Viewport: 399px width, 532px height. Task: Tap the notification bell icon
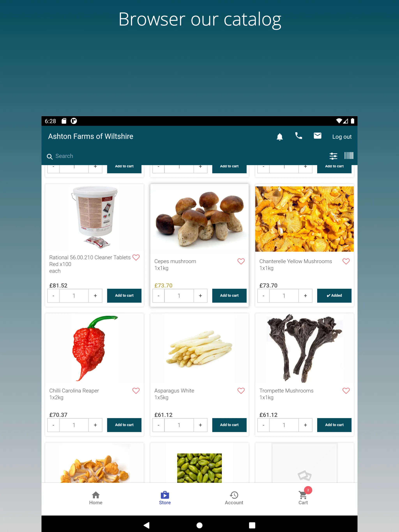[x=280, y=137]
